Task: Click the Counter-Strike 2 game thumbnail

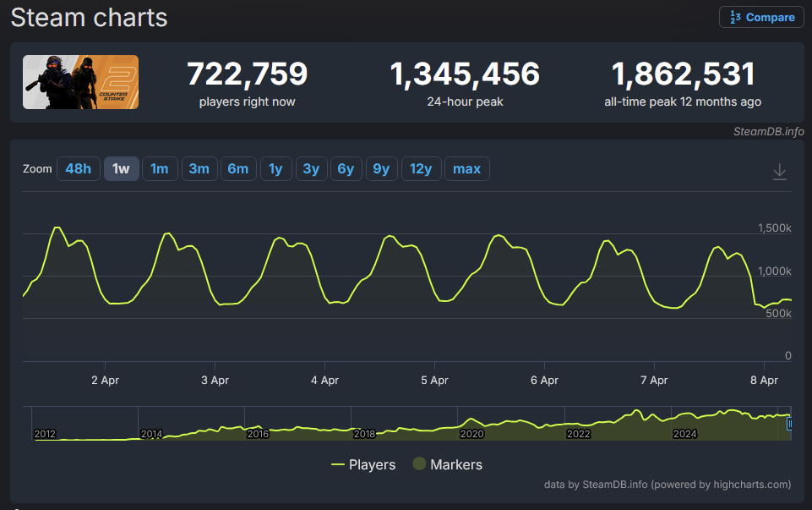Action: 81,82
